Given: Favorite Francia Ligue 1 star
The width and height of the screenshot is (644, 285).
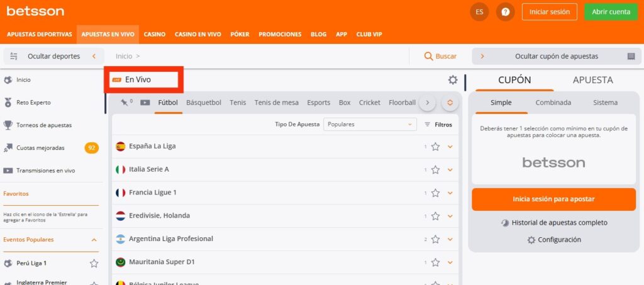Looking at the screenshot, I should coord(435,193).
